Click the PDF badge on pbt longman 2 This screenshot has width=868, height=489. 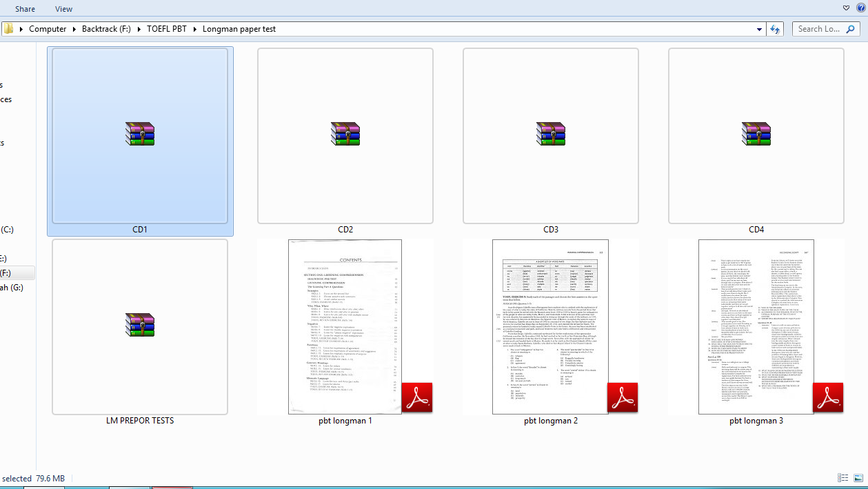[623, 397]
